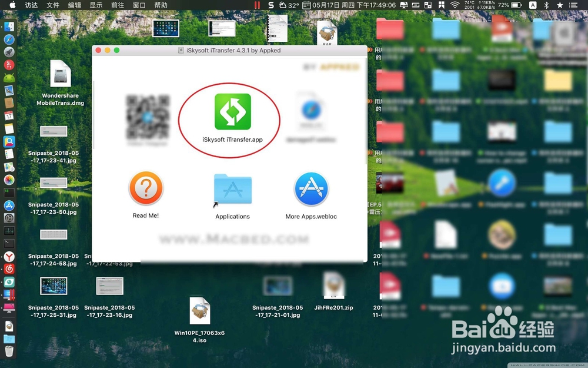Select Win10PE_17063x64.iso file on desktop
This screenshot has width=588, height=368.
point(199,311)
